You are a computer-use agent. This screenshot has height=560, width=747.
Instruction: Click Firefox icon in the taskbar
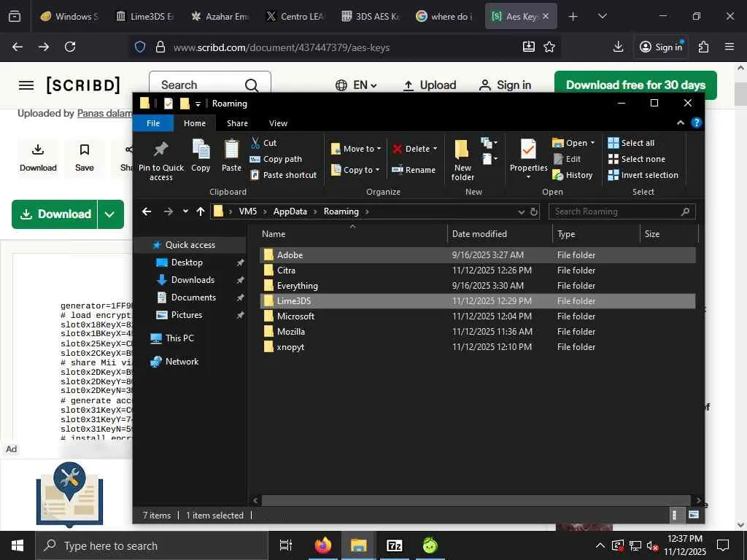322,545
